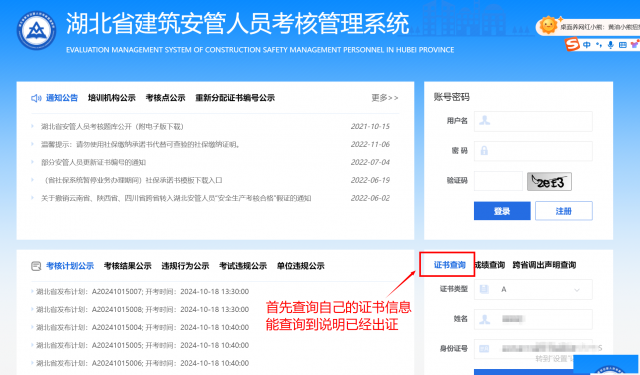Open the 单位违规公示 tab

coord(301,266)
